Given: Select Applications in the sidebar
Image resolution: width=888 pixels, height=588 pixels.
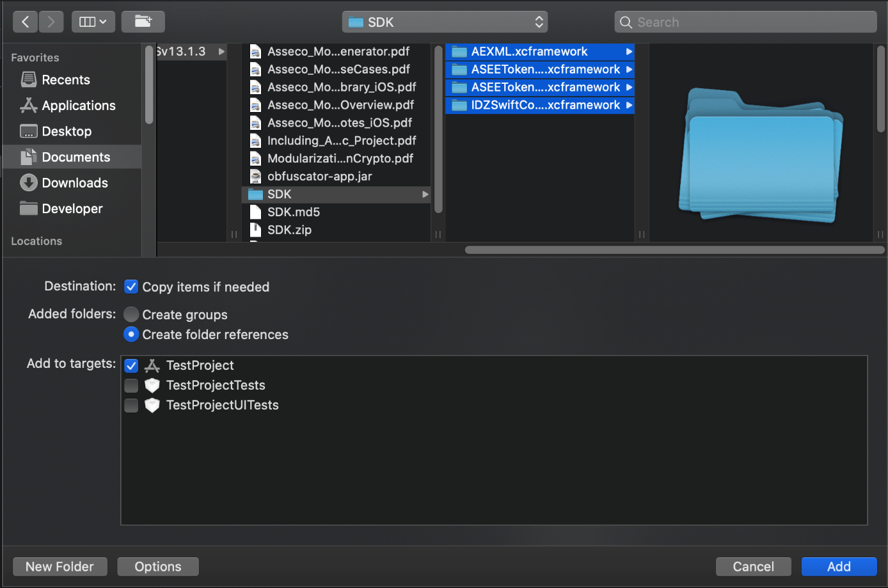Looking at the screenshot, I should click(x=78, y=106).
